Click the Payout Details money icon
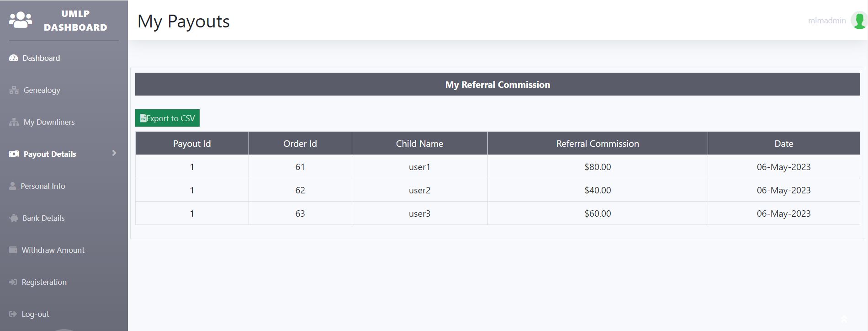This screenshot has height=331, width=868. click(x=14, y=154)
